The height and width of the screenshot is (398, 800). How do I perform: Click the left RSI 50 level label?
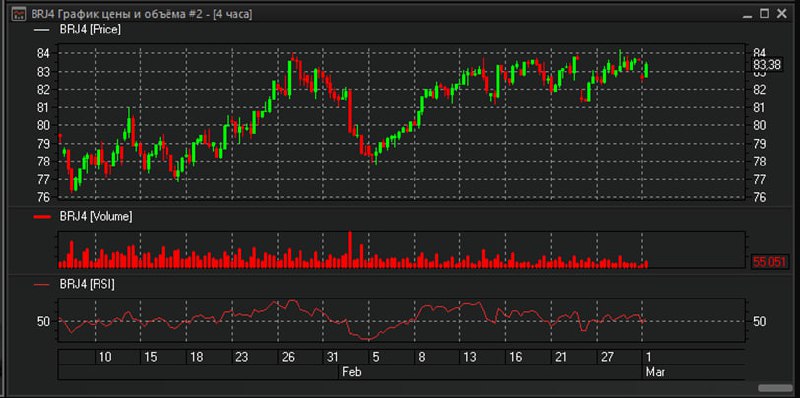pyautogui.click(x=43, y=321)
